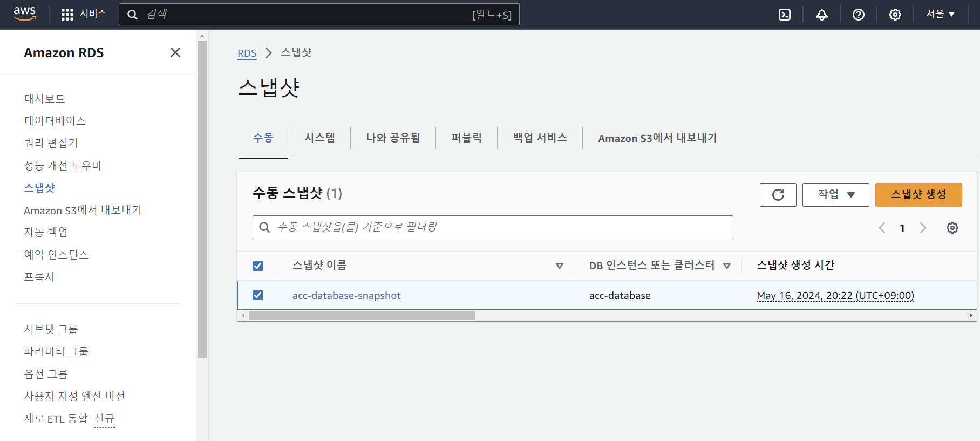Viewport: 980px width, 441px height.
Task: Open 프록시 in the sidebar
Action: [x=39, y=276]
